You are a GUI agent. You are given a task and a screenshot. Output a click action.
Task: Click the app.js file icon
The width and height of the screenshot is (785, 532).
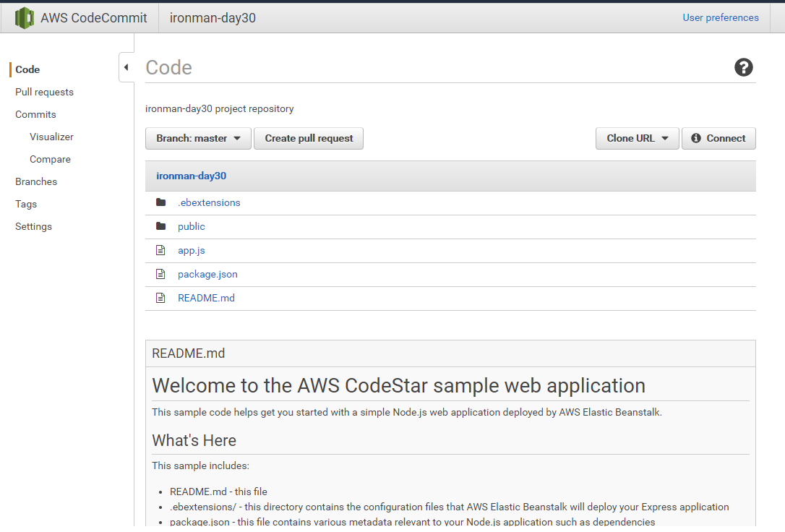point(160,250)
